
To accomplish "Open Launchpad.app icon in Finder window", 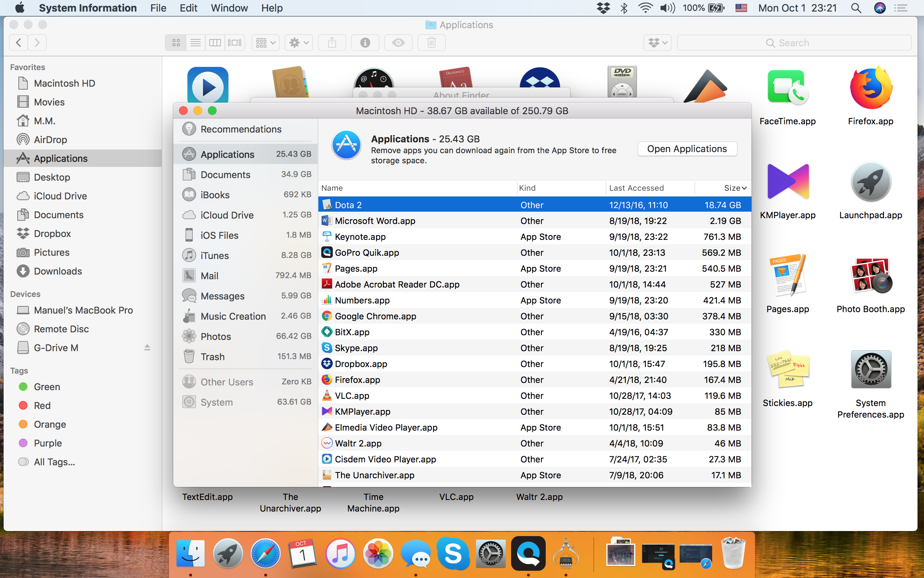I will [871, 182].
